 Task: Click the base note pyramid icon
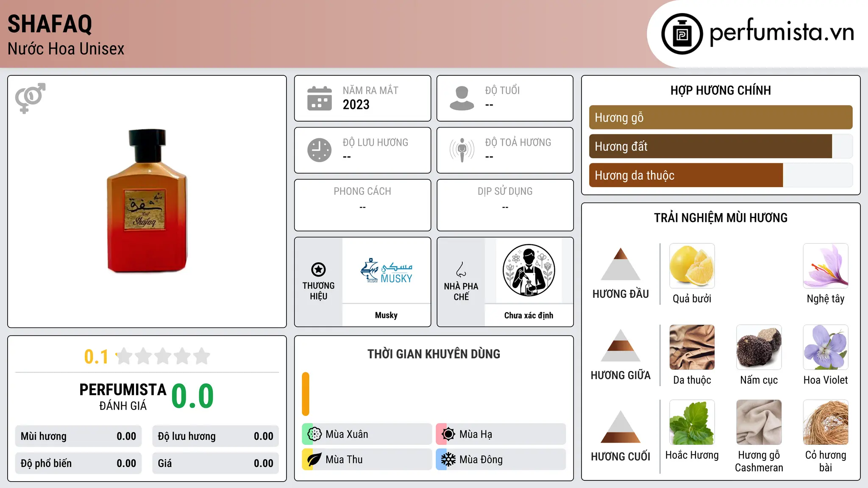(620, 427)
